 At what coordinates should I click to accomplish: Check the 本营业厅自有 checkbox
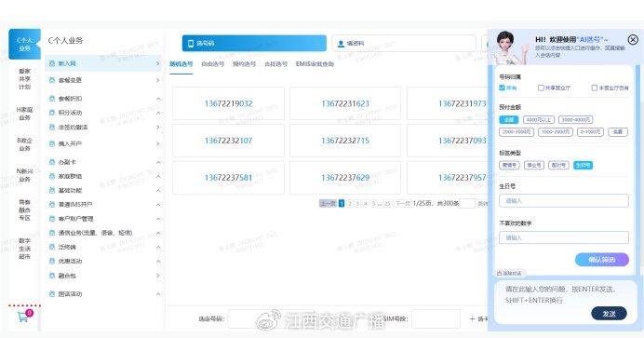(x=595, y=88)
